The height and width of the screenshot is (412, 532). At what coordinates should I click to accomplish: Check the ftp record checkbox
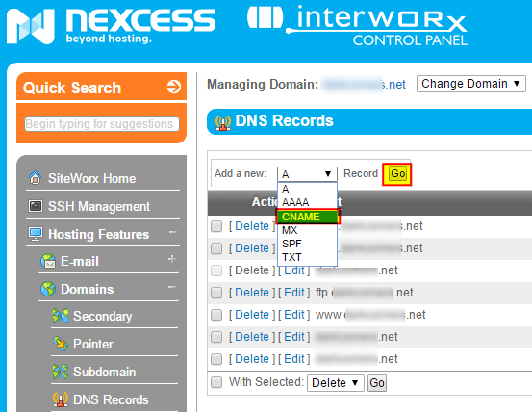click(x=216, y=293)
